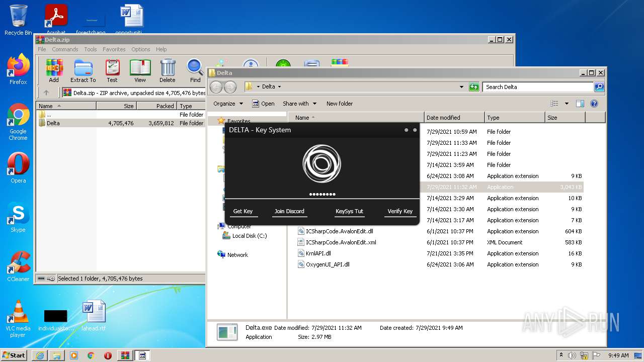Open Find in WinRAR toolbar
This screenshot has height=362, width=644.
[x=195, y=71]
